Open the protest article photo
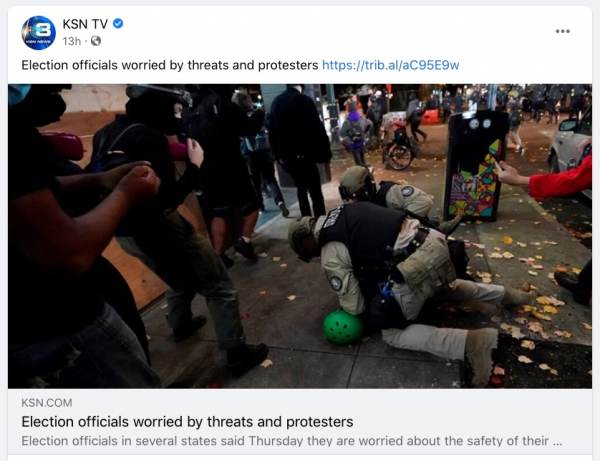The height and width of the screenshot is (461, 600). [300, 236]
